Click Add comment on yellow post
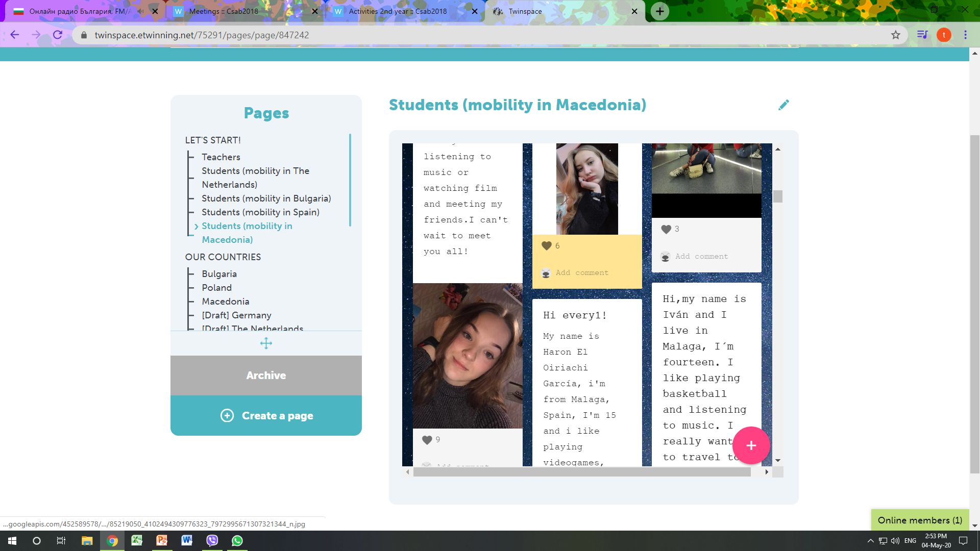This screenshot has width=980, height=551. point(581,273)
